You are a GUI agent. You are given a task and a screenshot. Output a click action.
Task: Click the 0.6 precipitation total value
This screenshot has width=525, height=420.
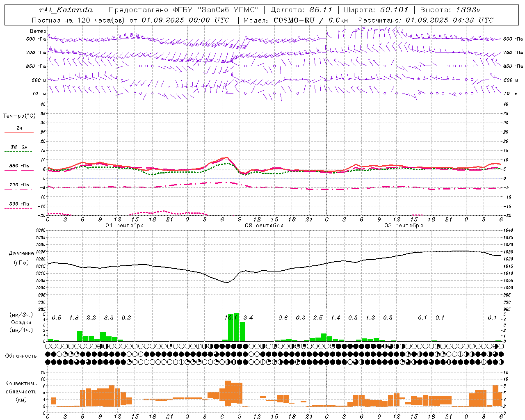point(283,317)
